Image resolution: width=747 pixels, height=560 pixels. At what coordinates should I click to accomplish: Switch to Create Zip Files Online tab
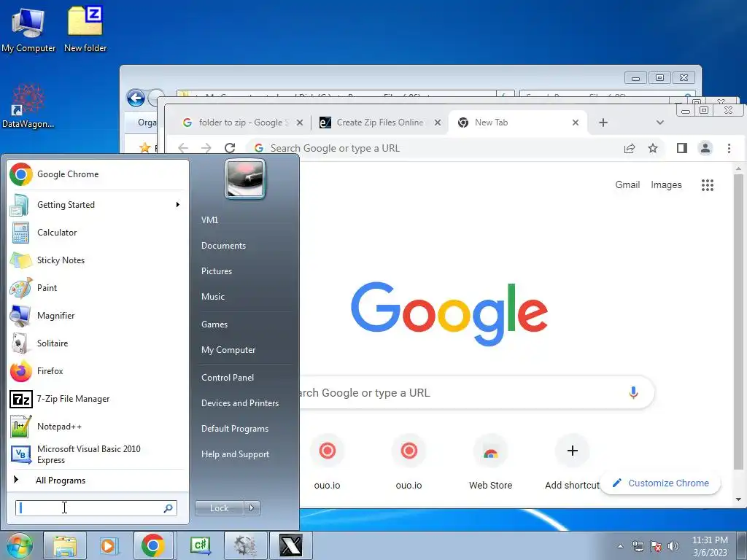(x=379, y=122)
